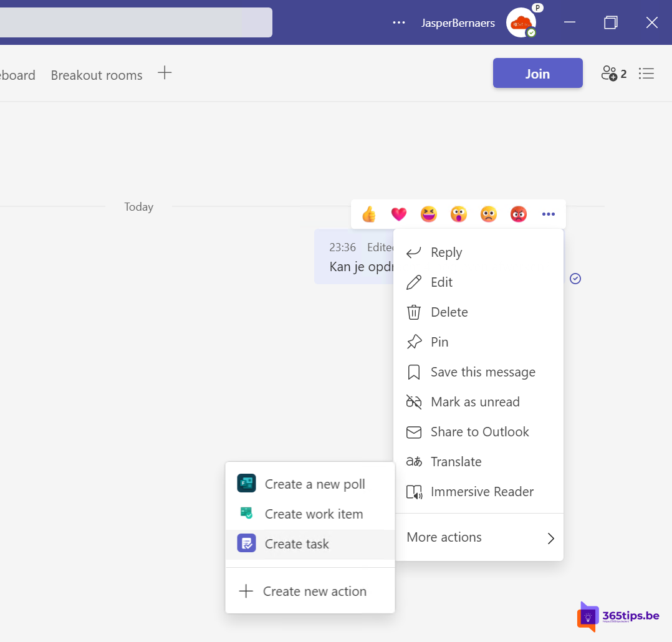Click the Edit pencil icon
672x642 pixels.
pyautogui.click(x=413, y=282)
